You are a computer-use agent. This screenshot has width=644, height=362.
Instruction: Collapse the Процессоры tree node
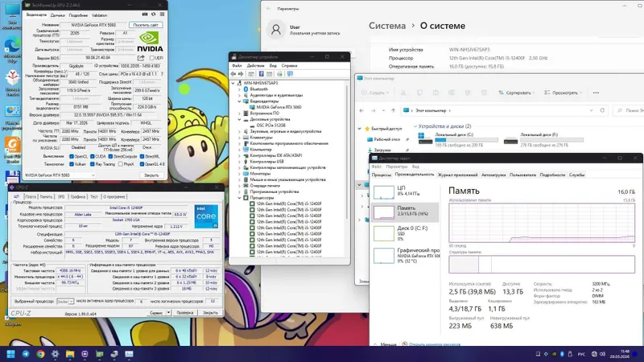pyautogui.click(x=239, y=198)
